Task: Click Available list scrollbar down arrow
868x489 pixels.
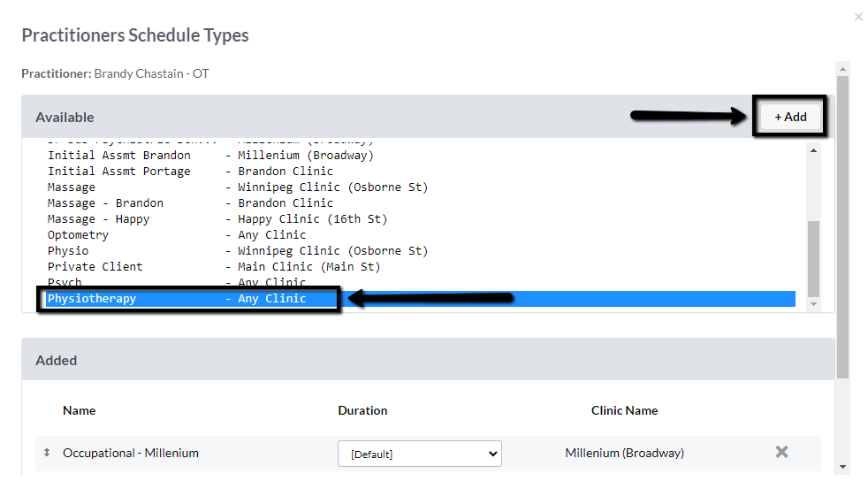Action: pos(813,304)
